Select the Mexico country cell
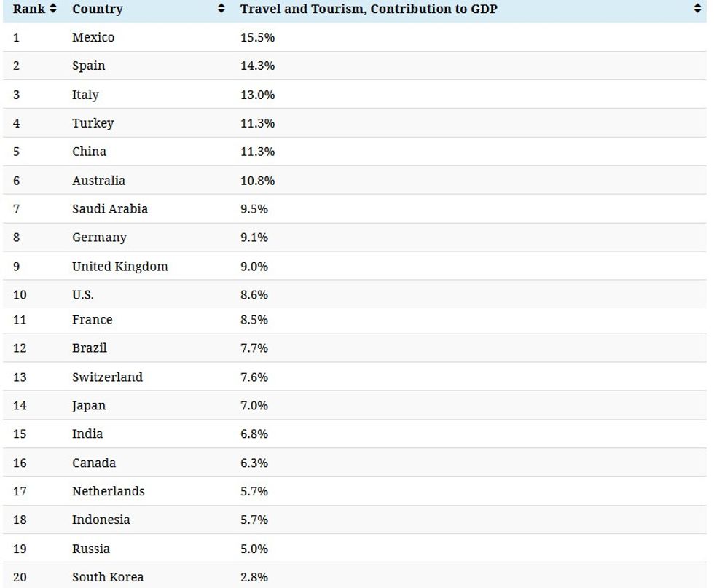 point(93,37)
